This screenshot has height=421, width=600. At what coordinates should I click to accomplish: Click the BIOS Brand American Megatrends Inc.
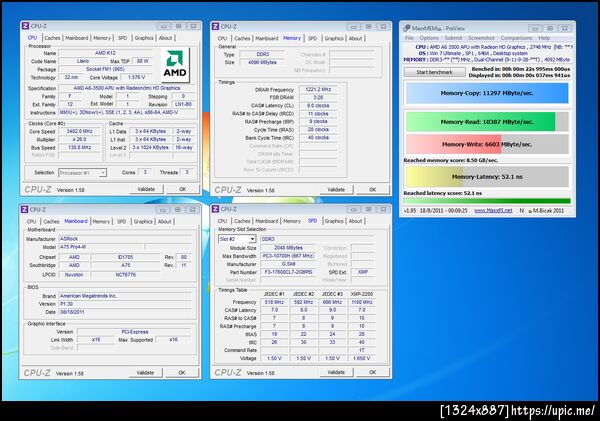coord(125,296)
